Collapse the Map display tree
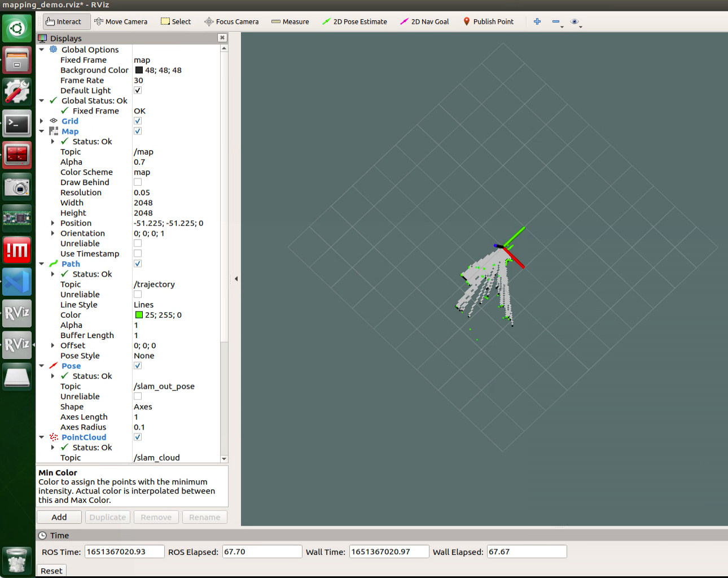Image resolution: width=728 pixels, height=578 pixels. point(41,131)
